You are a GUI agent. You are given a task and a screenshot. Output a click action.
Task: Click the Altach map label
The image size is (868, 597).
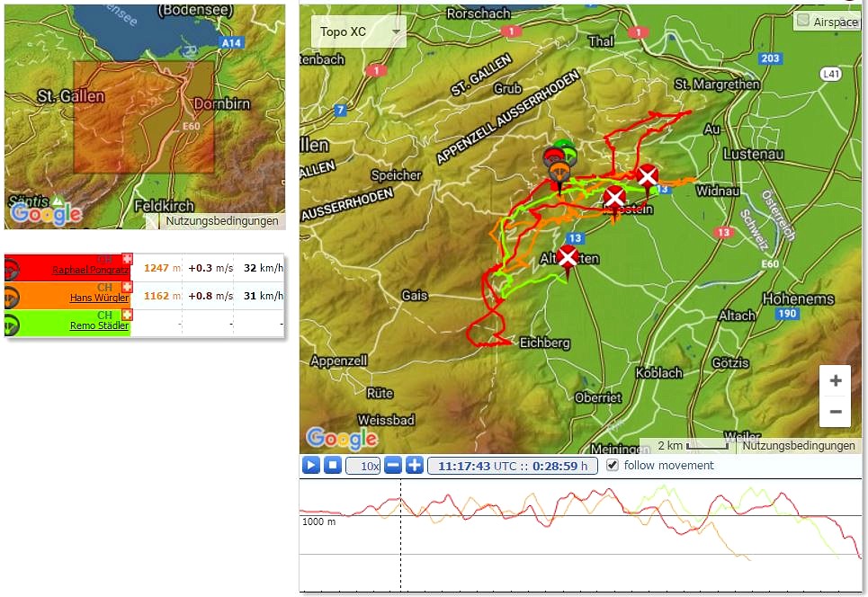(x=737, y=316)
